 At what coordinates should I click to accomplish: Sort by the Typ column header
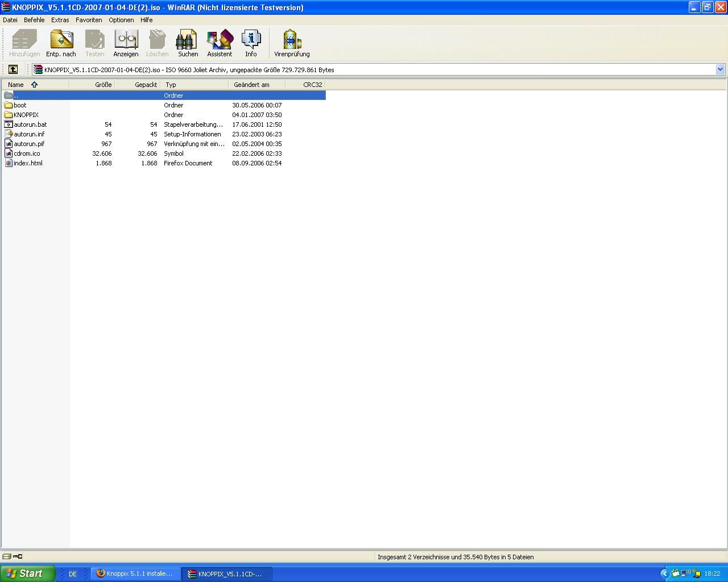195,85
